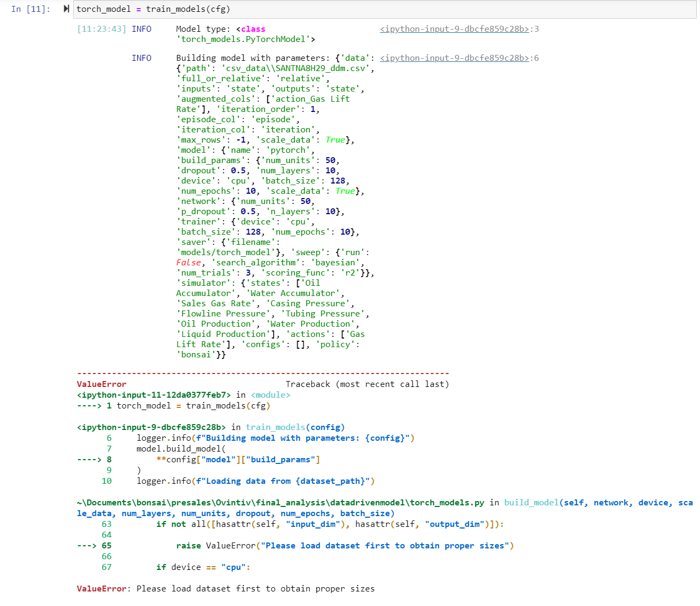This screenshot has width=700, height=606.
Task: Click the torch_models.py file path in traceback
Action: click(x=280, y=503)
